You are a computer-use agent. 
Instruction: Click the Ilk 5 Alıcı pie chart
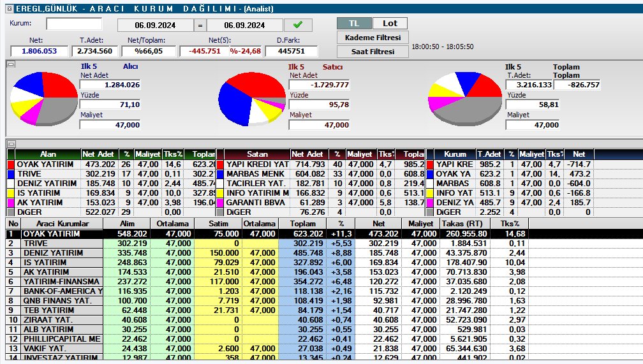tap(44, 98)
